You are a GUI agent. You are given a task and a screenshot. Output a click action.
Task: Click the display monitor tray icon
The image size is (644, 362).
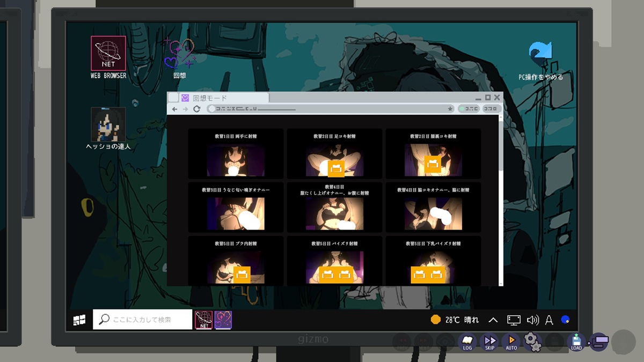[514, 320]
